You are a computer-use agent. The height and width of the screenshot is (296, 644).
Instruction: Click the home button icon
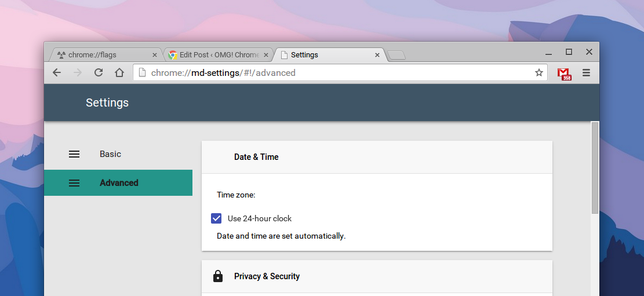tap(119, 72)
